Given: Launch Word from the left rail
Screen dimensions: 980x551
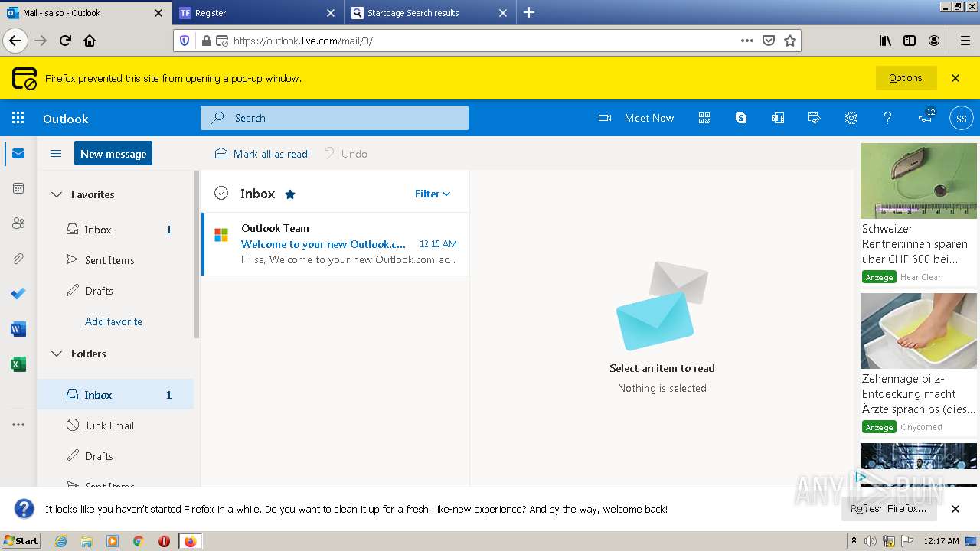Looking at the screenshot, I should tap(18, 329).
